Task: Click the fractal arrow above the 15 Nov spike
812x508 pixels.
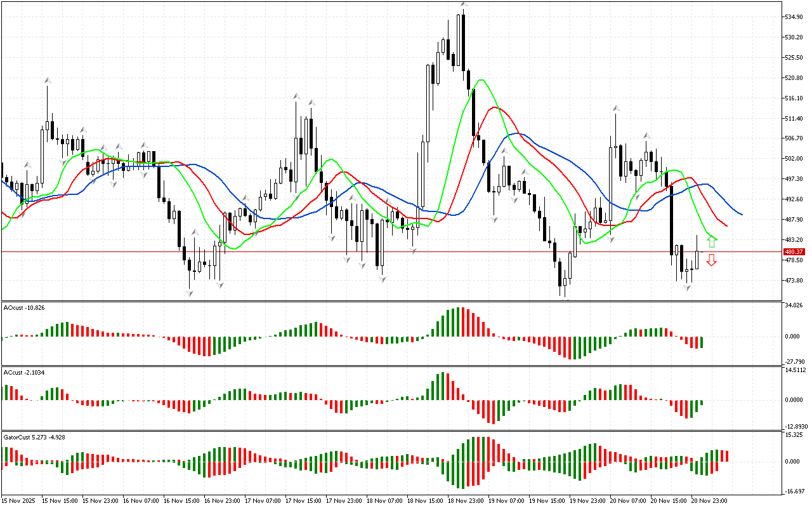Action: tap(47, 81)
